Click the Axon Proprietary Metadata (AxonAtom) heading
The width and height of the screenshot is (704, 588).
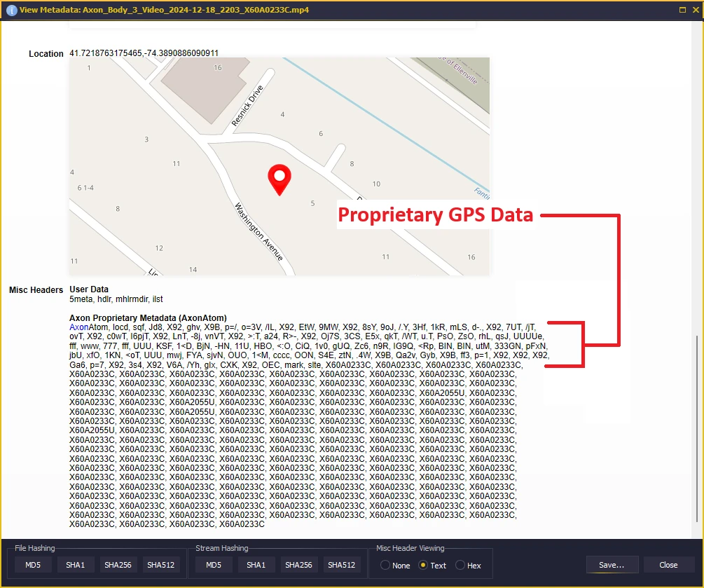coord(149,318)
